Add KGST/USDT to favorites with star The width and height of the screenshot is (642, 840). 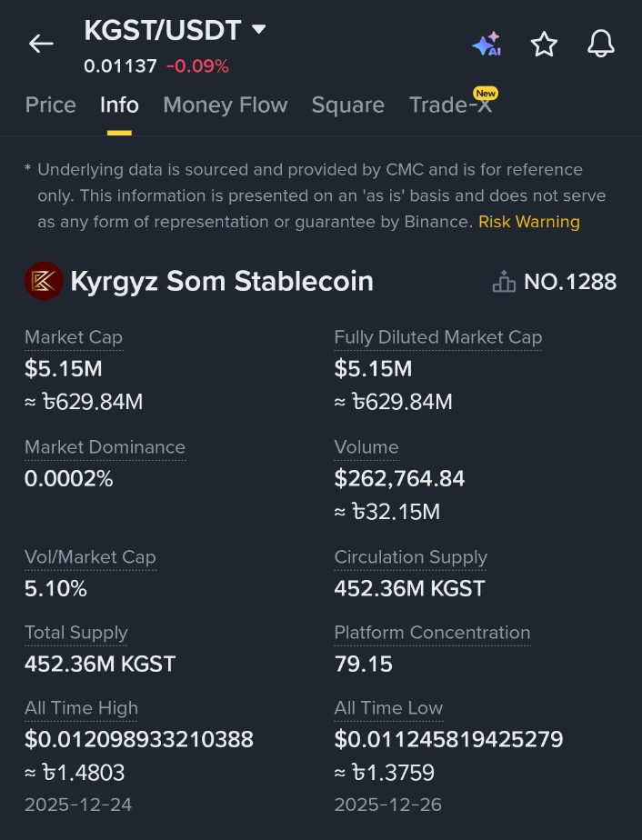click(x=544, y=44)
